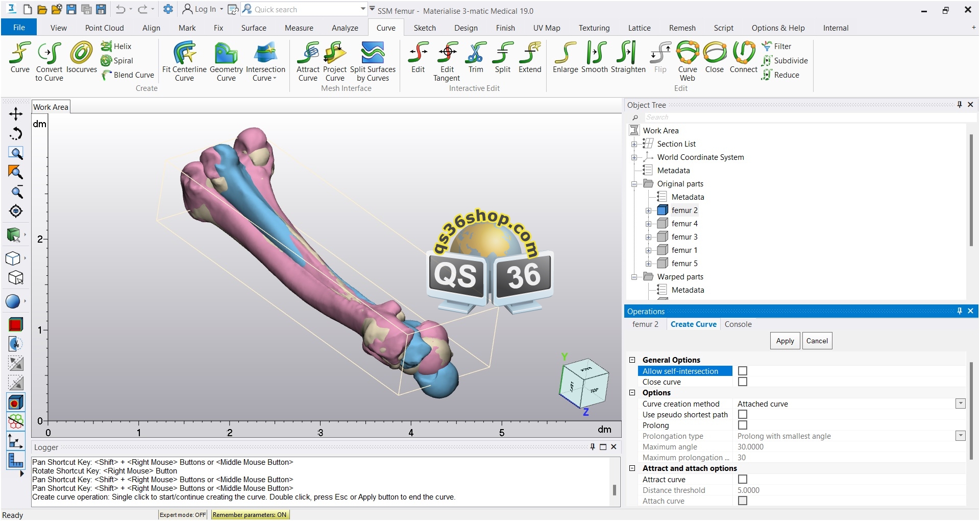Expand the femur 2 tree node

click(648, 210)
